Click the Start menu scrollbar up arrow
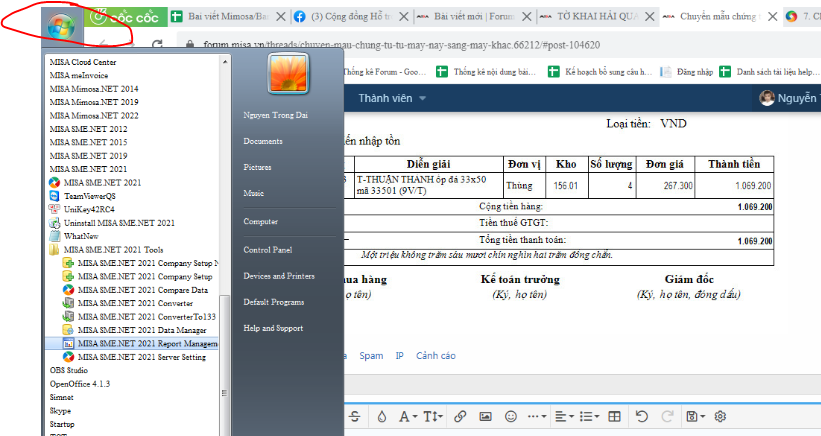Viewport: 821px width, 436px height. [x=225, y=62]
